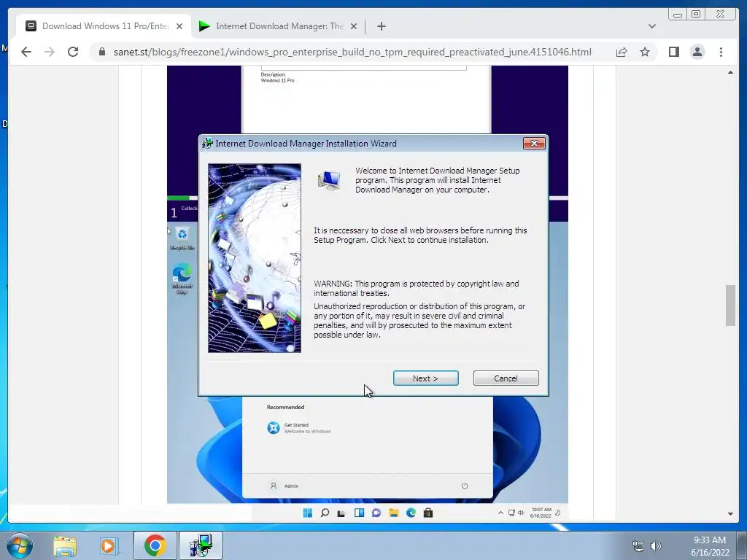Click Admin user label in page screenshot
The height and width of the screenshot is (560, 747).
coord(291,486)
